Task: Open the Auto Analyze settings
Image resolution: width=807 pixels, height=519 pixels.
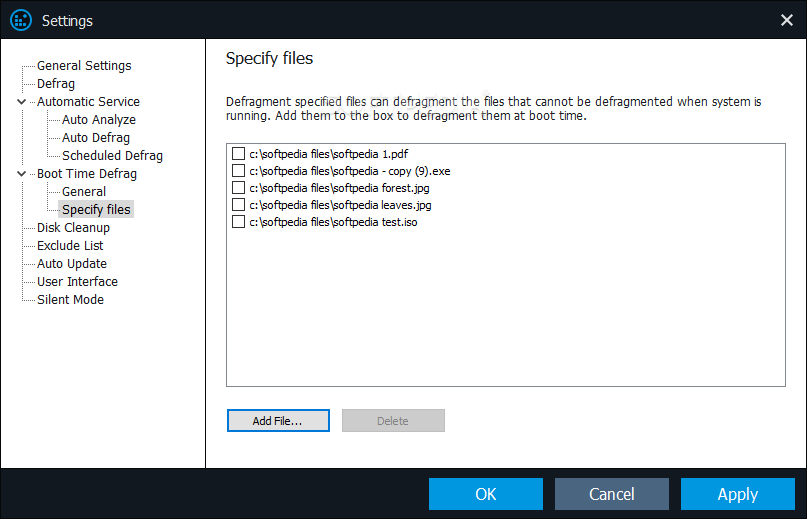Action: (99, 119)
